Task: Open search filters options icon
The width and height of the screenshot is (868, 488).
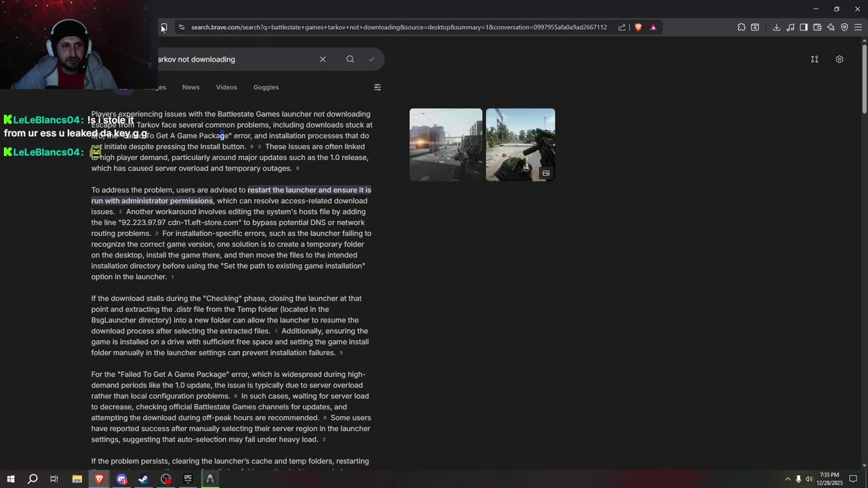Action: pyautogui.click(x=378, y=87)
